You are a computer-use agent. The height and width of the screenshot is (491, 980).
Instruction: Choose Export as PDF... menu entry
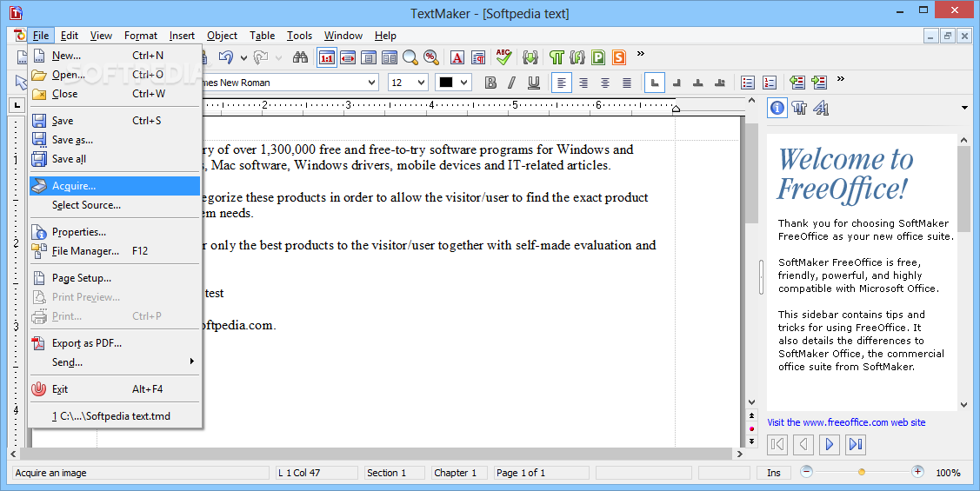click(115, 343)
